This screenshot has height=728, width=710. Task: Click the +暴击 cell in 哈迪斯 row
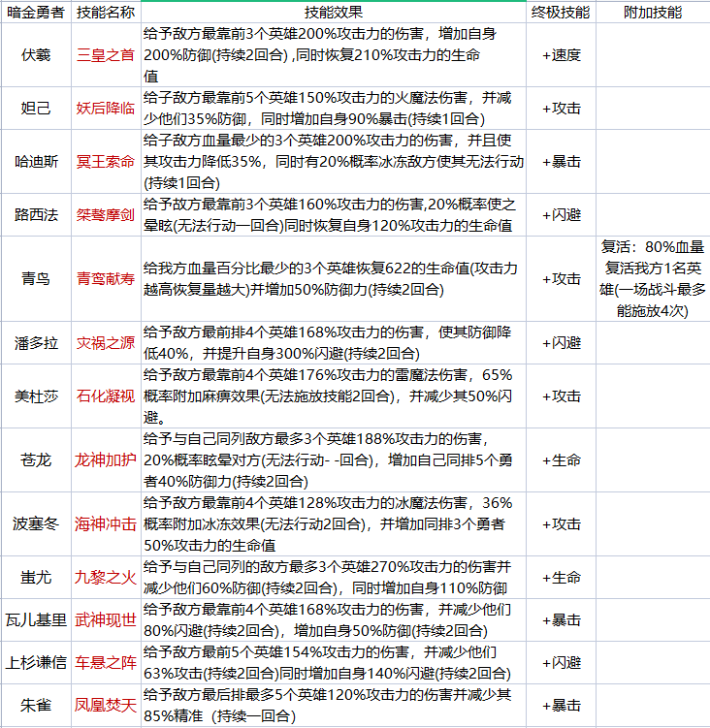point(561,162)
